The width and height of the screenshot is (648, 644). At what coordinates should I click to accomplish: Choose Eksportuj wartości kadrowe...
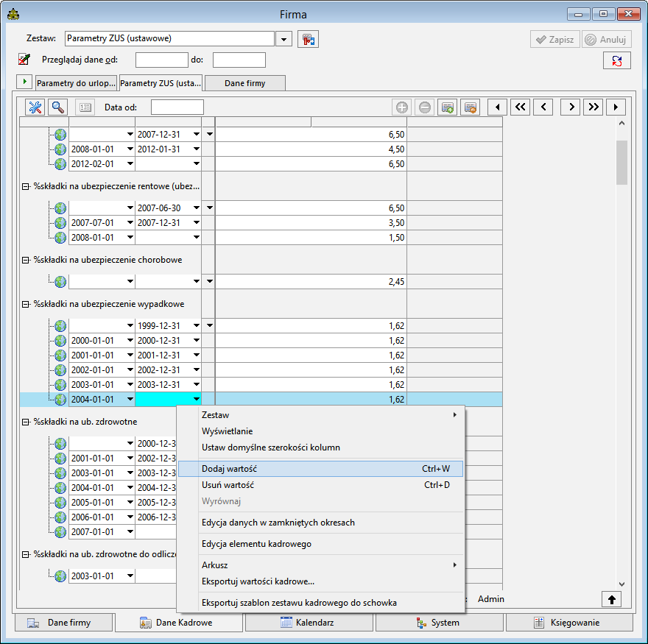pos(320,581)
